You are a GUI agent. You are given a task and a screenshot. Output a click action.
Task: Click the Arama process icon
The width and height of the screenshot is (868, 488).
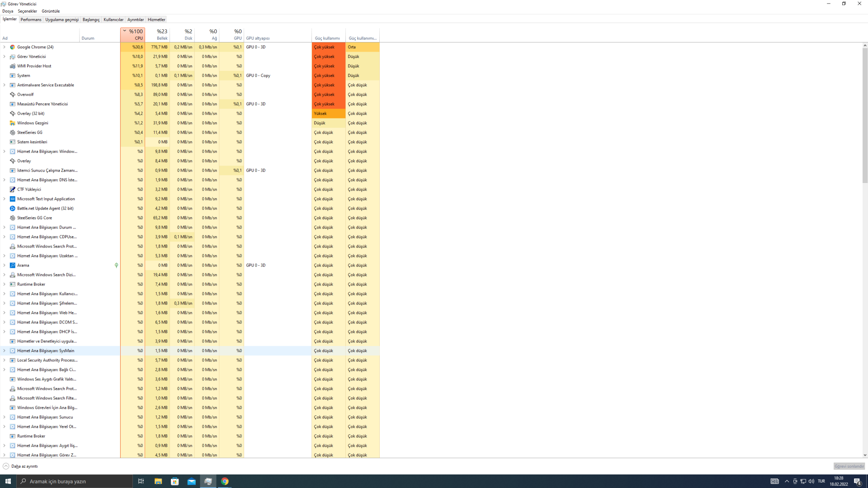coord(13,265)
